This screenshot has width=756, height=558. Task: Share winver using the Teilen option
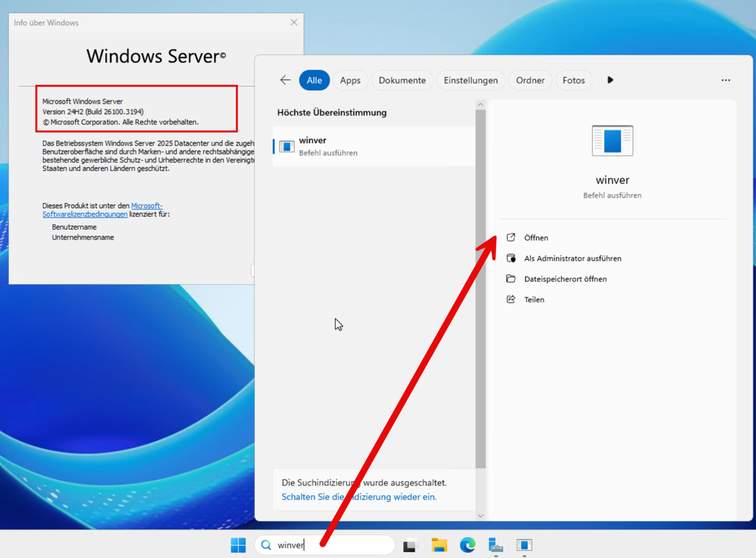[x=534, y=300]
